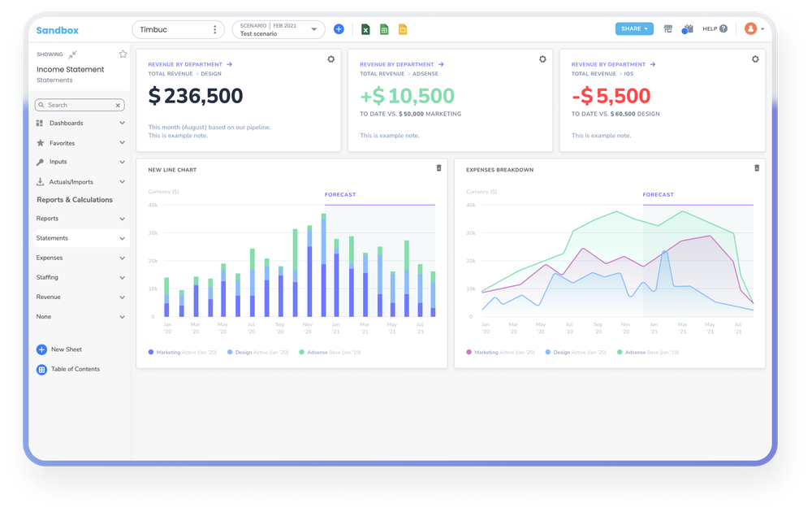Viewport: 812px width, 512px height.
Task: Toggle Adsense series in Expenses Breakdown legend
Action: [x=648, y=353]
